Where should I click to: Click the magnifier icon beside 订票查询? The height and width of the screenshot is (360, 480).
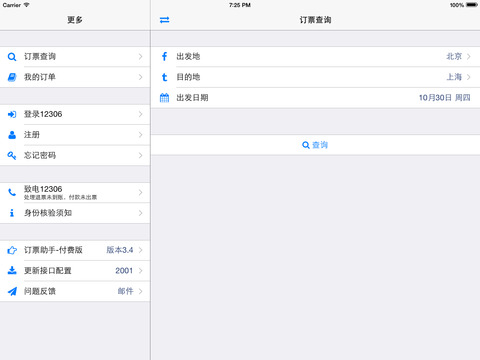click(12, 57)
